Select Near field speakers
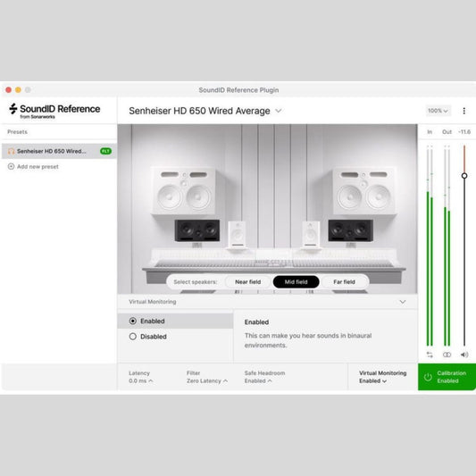The height and width of the screenshot is (476, 476). point(247,281)
